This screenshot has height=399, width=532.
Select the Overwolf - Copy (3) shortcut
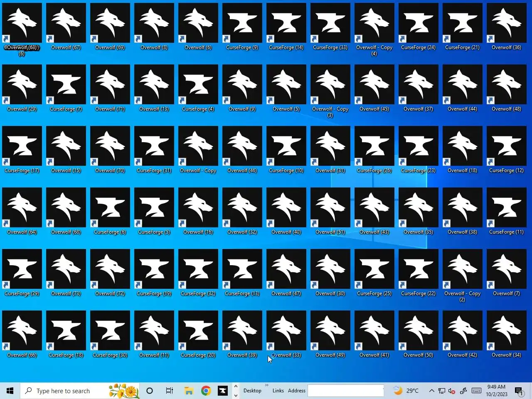[x=330, y=91]
